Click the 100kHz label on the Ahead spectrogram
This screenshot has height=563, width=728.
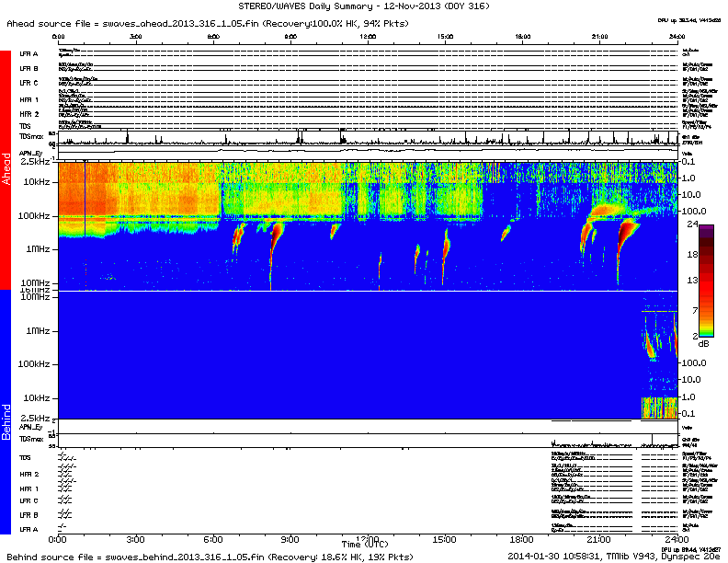click(x=36, y=214)
